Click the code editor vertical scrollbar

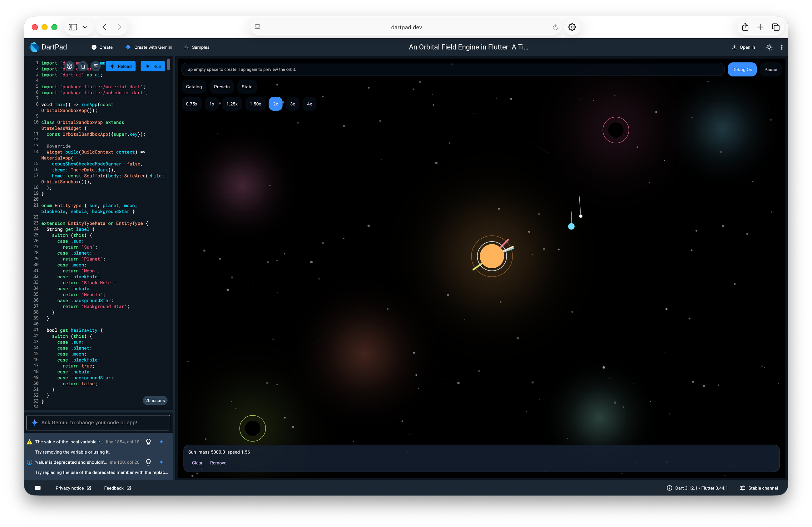(169, 65)
